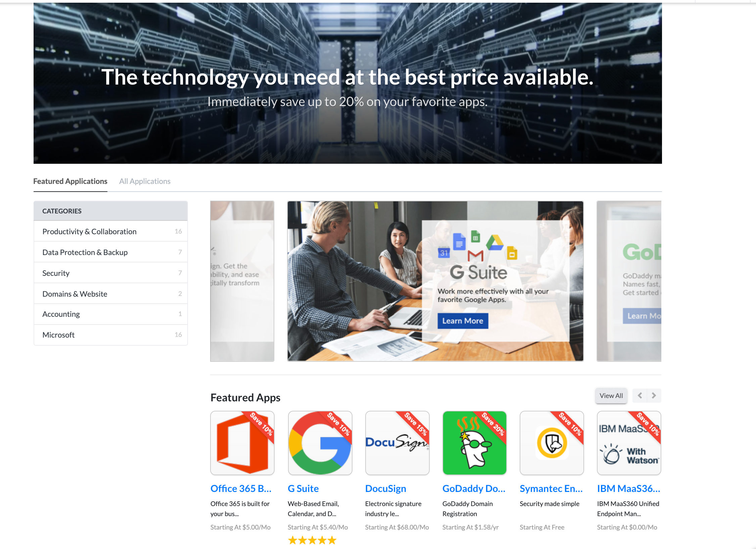
Task: Choose the Security category
Action: [110, 273]
